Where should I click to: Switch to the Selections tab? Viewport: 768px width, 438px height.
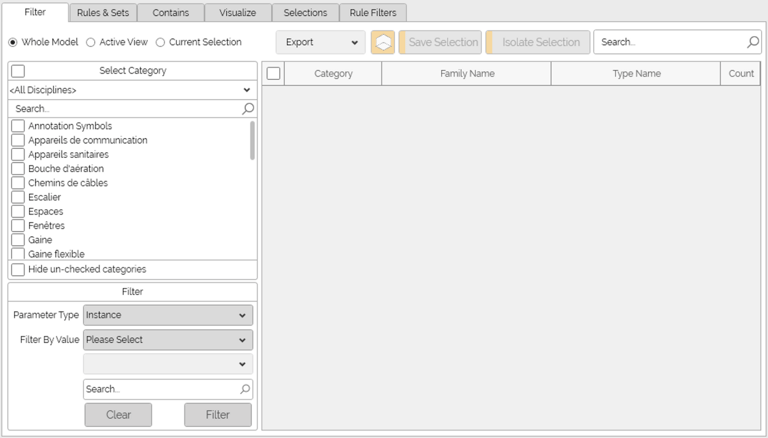305,13
